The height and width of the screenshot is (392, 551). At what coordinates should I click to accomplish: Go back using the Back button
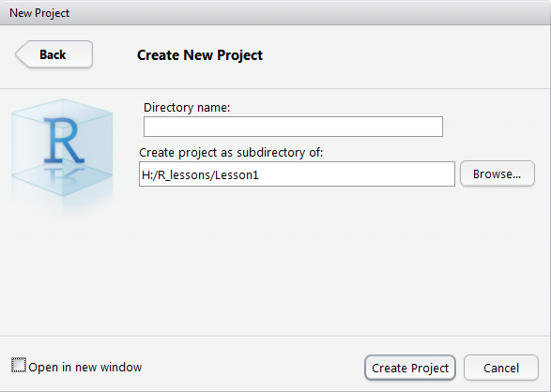[x=54, y=54]
